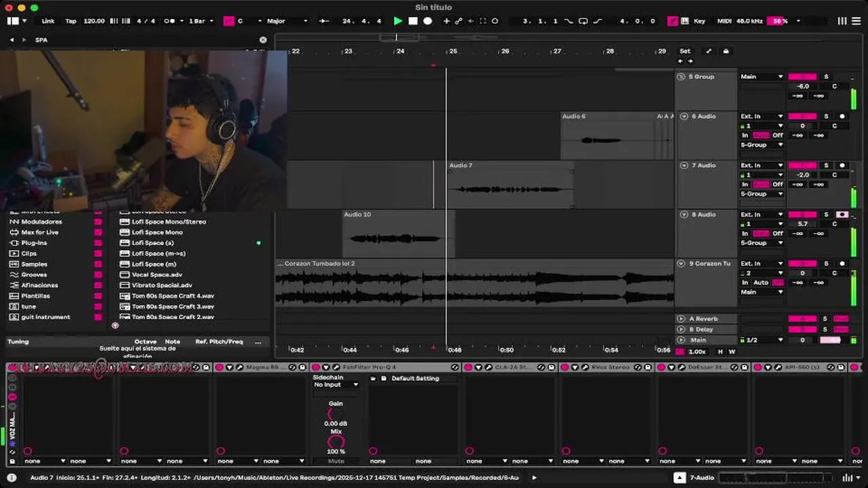Toggle the 6 Audio track activator
868x488 pixels.
pos(802,117)
